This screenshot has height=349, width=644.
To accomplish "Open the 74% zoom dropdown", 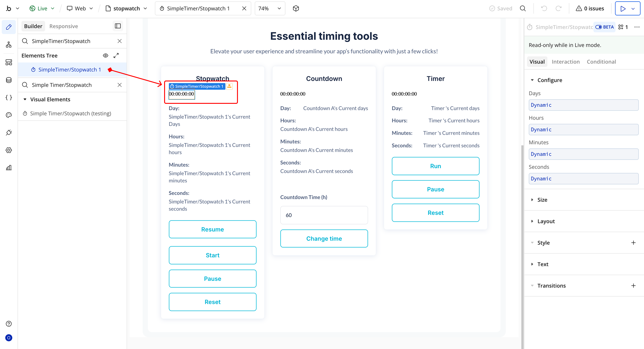I will pos(270,9).
